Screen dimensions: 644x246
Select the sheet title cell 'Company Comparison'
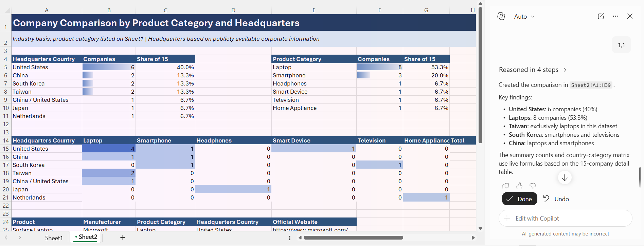click(x=244, y=23)
